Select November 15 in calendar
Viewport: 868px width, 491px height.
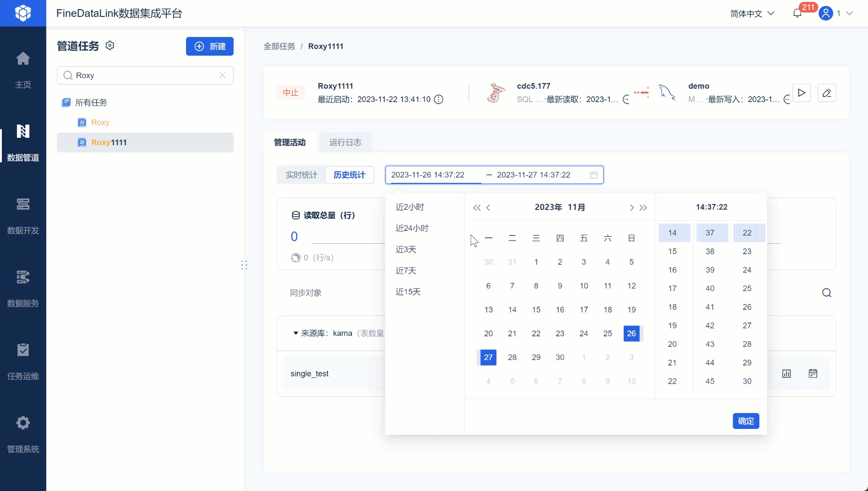[x=536, y=310]
